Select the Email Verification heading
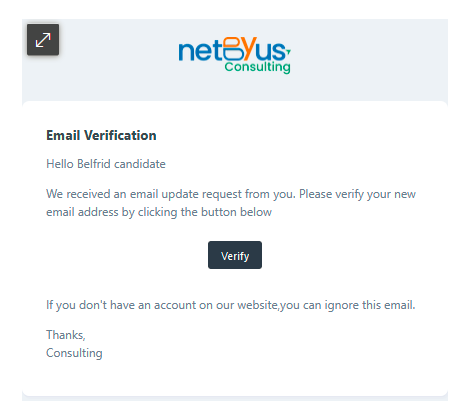463x401 pixels. tap(101, 135)
